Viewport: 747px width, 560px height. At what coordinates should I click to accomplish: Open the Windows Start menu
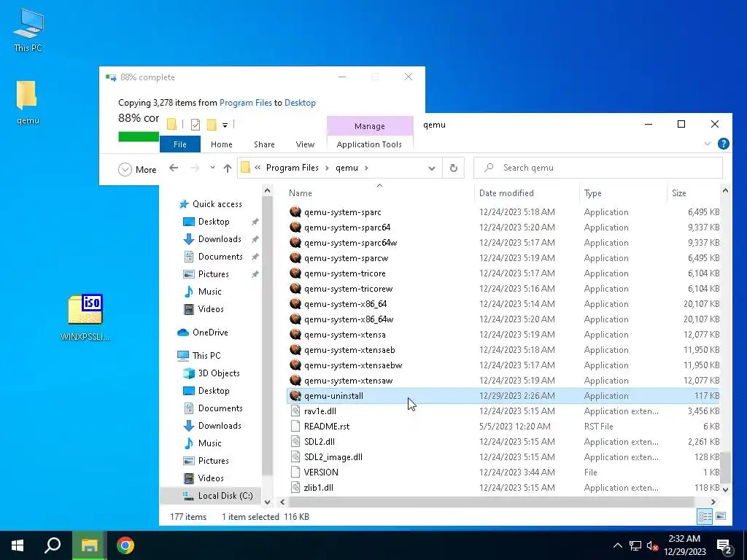point(18,545)
